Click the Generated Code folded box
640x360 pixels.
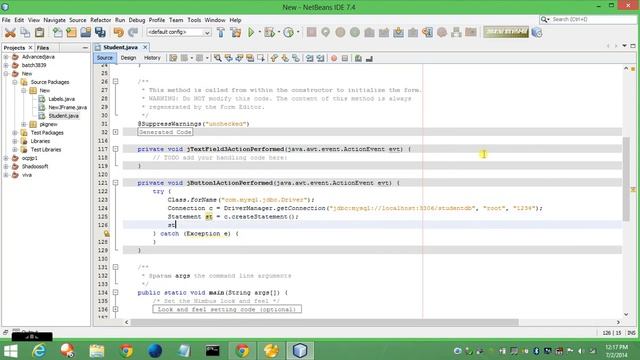[x=165, y=132]
